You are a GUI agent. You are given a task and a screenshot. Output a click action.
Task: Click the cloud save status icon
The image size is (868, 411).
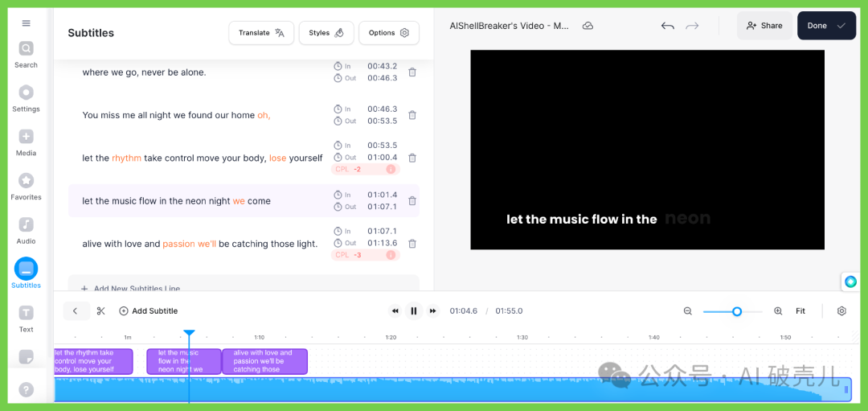tap(588, 26)
